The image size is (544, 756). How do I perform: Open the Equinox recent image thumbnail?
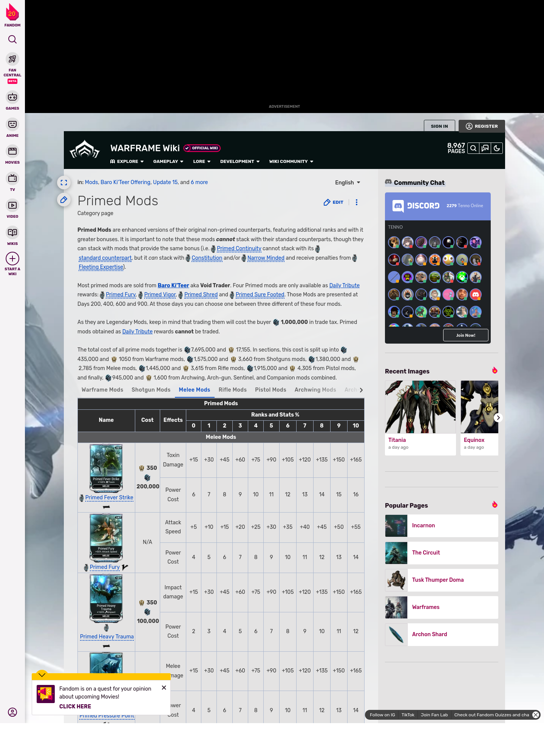(x=479, y=407)
